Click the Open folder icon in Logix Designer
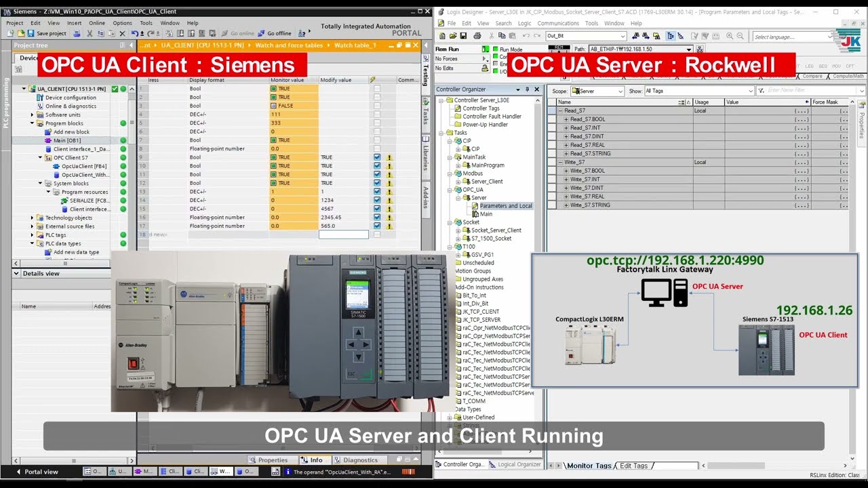Viewport: 868px width, 488px height. pos(453,36)
